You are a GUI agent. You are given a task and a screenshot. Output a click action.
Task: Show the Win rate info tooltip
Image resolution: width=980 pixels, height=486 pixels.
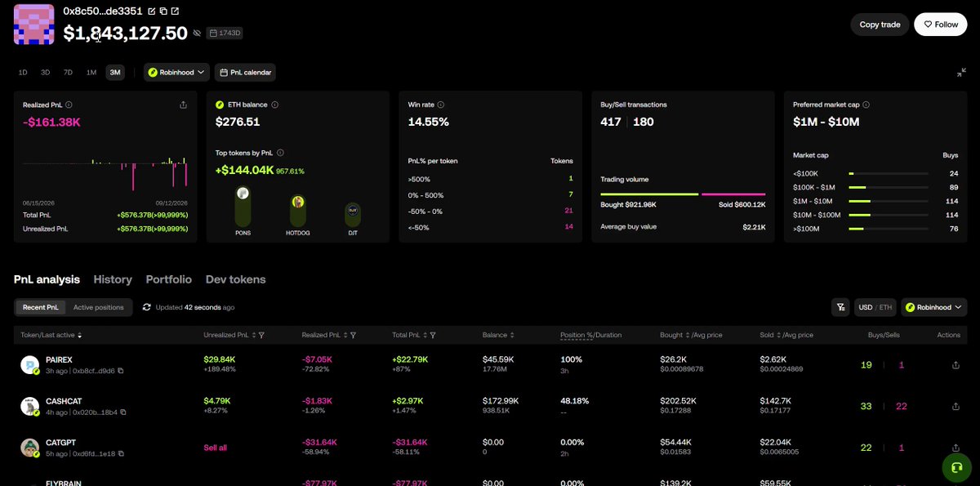[441, 105]
